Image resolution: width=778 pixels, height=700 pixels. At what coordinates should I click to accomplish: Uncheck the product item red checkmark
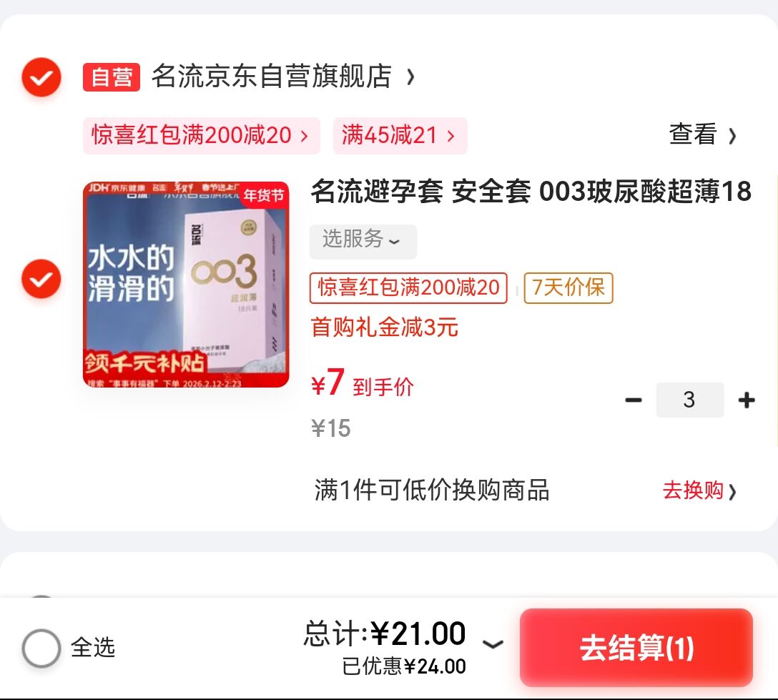[41, 279]
